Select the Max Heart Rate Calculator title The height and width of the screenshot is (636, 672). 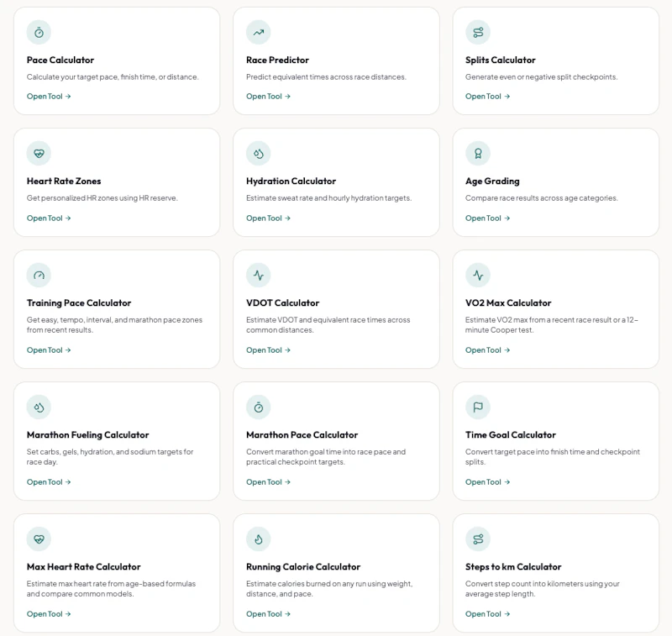click(x=83, y=567)
